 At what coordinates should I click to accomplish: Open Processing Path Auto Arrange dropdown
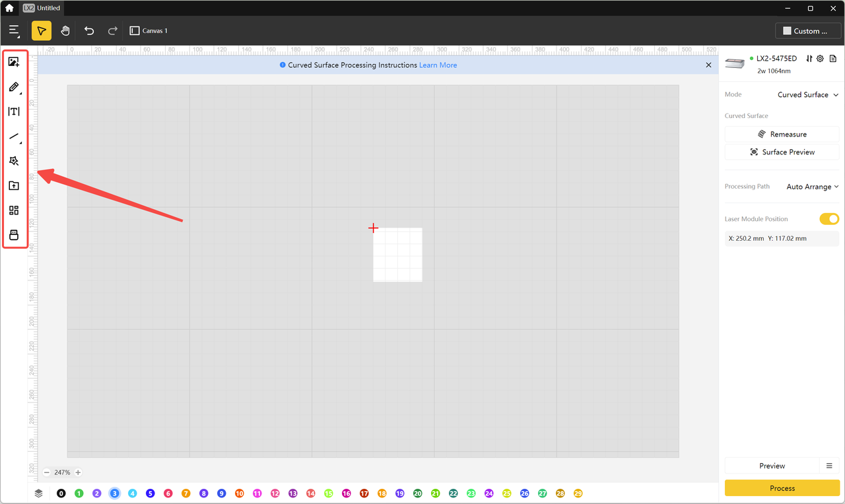tap(812, 187)
